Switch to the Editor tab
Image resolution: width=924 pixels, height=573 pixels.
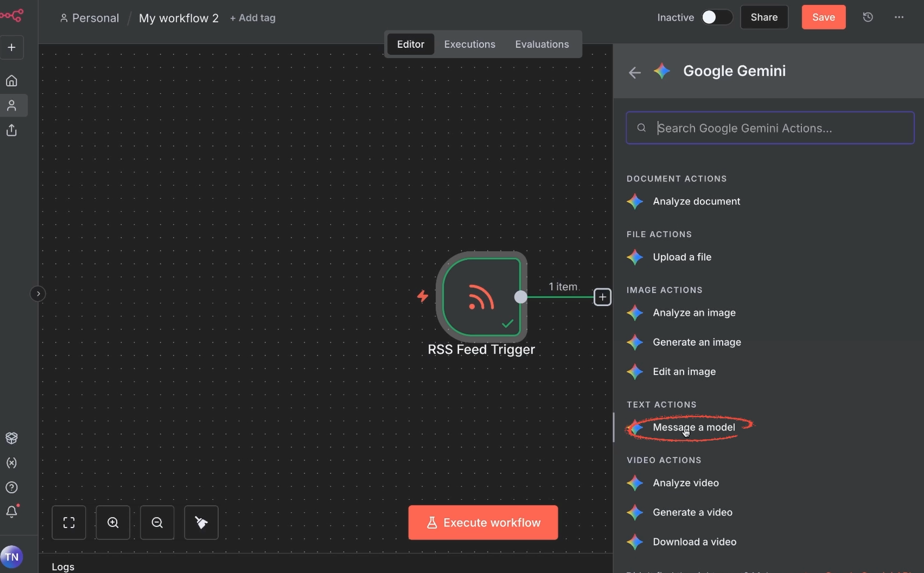point(411,44)
